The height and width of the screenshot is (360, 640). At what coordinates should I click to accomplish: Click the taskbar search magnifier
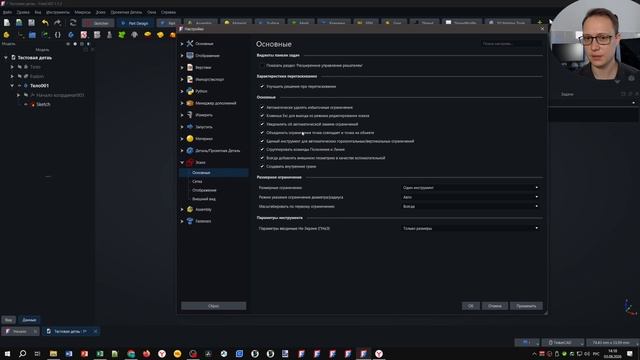pos(22,353)
